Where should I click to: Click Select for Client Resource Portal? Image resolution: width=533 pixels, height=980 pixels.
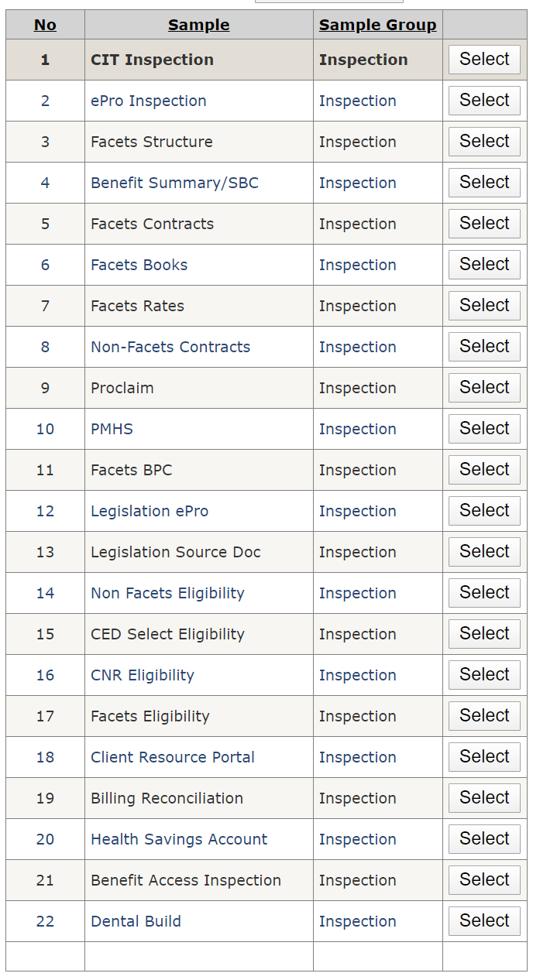pos(484,757)
